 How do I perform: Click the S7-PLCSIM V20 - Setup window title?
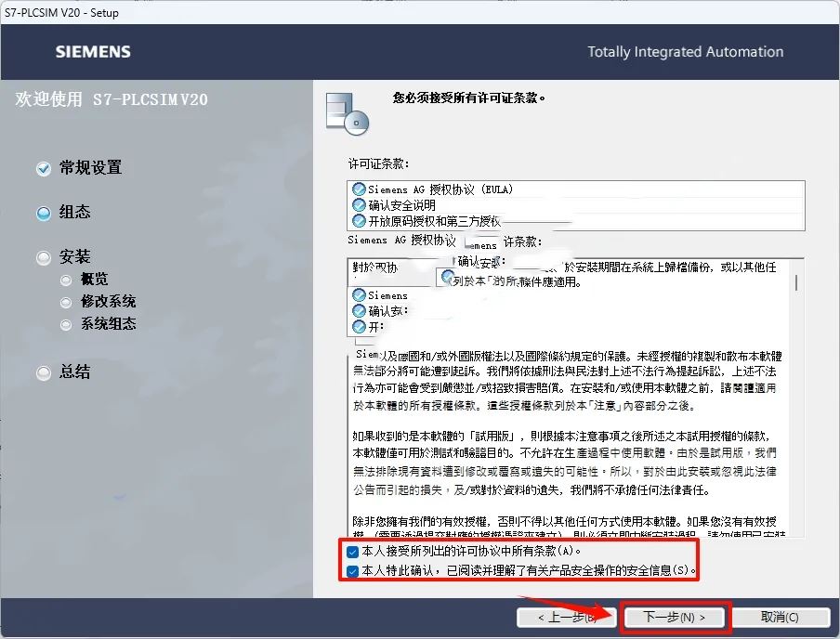tap(61, 13)
